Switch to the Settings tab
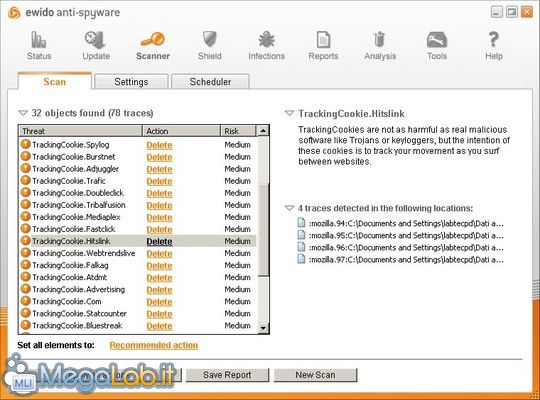Screen dimensions: 540x400 131,82
